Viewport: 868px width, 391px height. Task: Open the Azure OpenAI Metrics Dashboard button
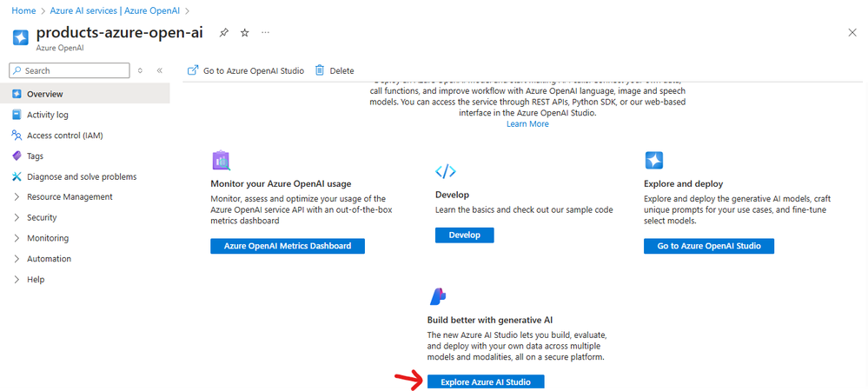(x=288, y=246)
